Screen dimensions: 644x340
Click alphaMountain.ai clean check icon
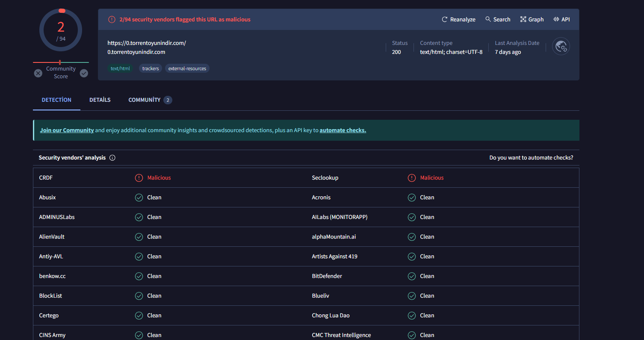(412, 237)
